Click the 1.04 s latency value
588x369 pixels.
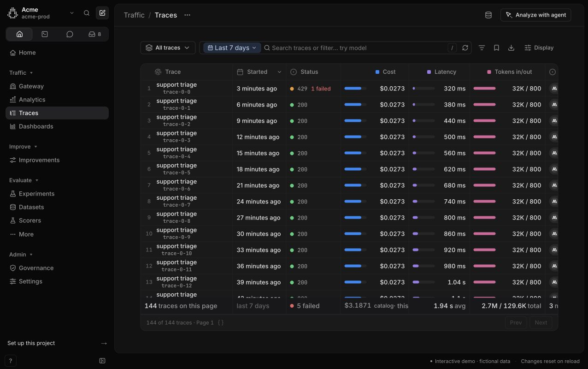(456, 282)
